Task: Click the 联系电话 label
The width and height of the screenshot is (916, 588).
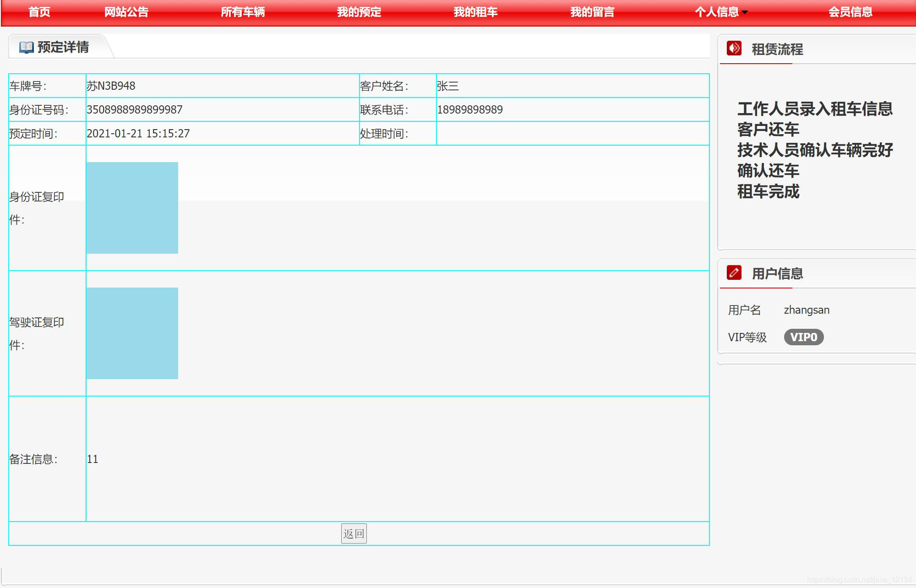Action: [384, 109]
